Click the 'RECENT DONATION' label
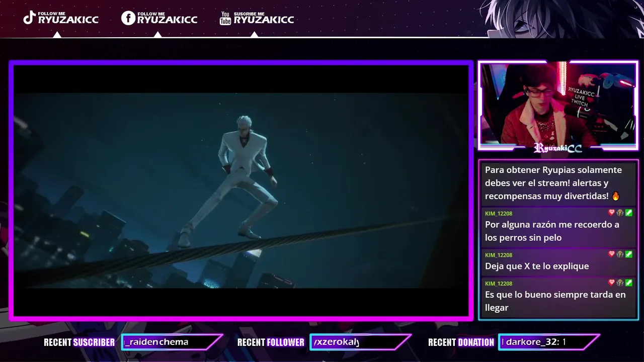This screenshot has height=362, width=644. click(x=461, y=342)
